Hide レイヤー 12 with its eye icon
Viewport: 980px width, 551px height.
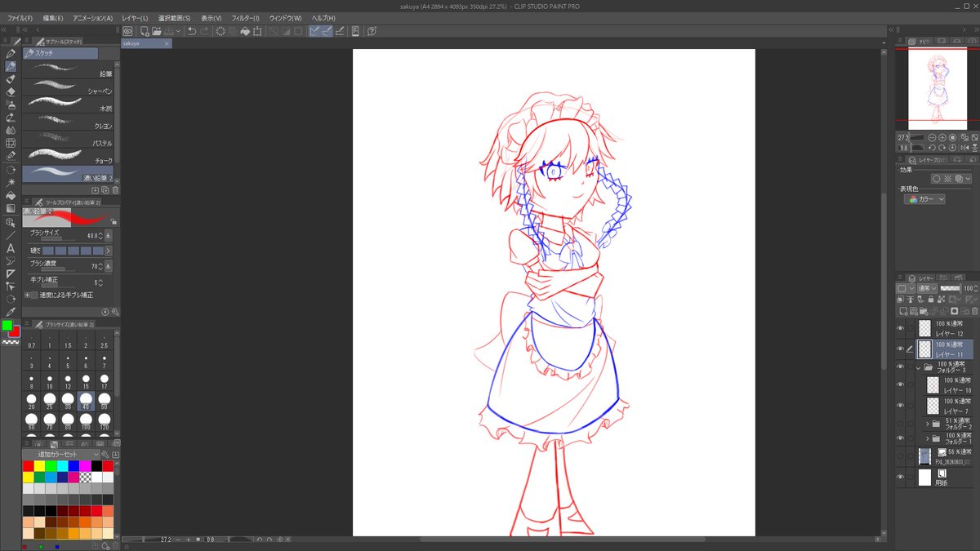[x=900, y=328]
